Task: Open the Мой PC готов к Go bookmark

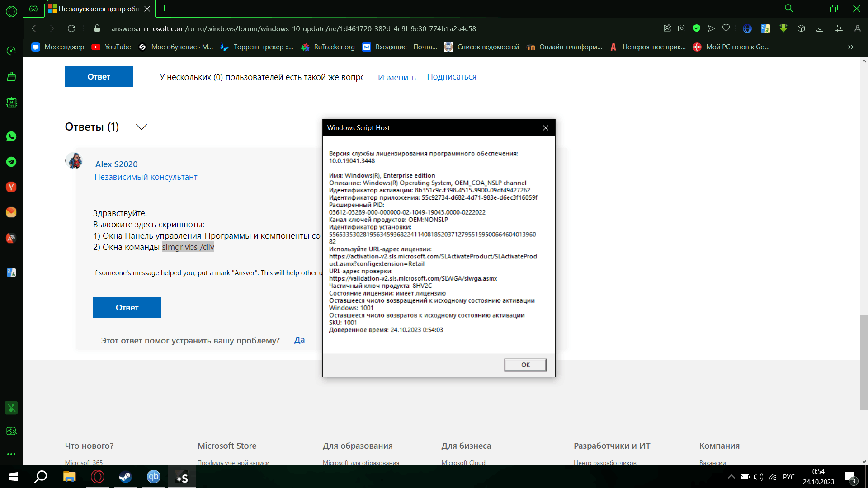Action: pyautogui.click(x=731, y=47)
